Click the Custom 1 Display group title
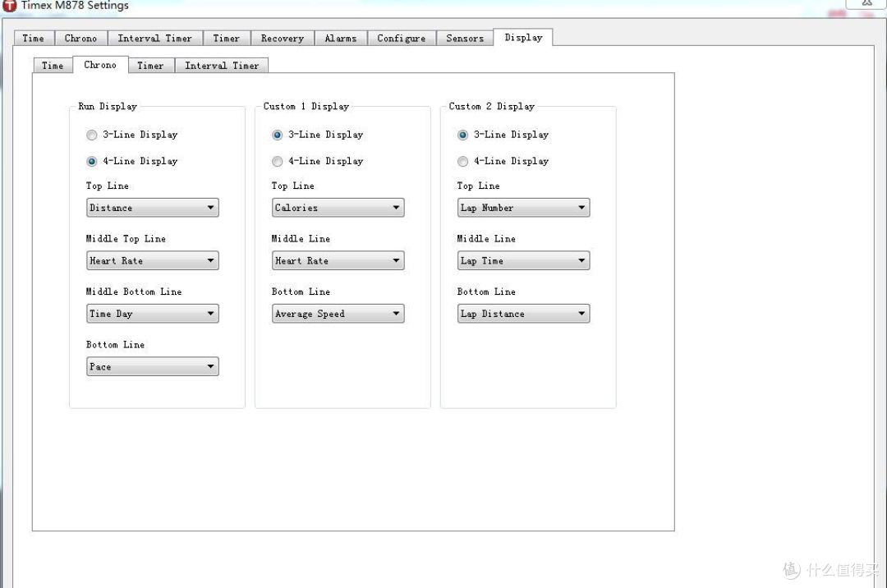 pyautogui.click(x=306, y=106)
